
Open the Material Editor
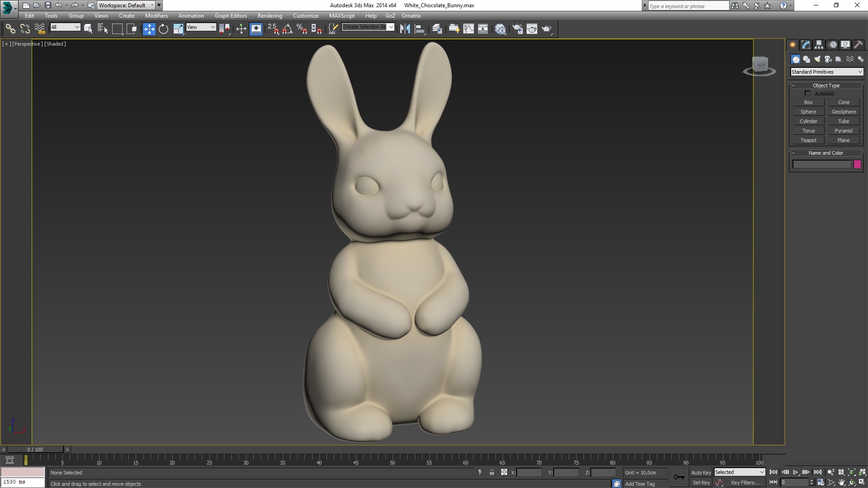pyautogui.click(x=500, y=29)
